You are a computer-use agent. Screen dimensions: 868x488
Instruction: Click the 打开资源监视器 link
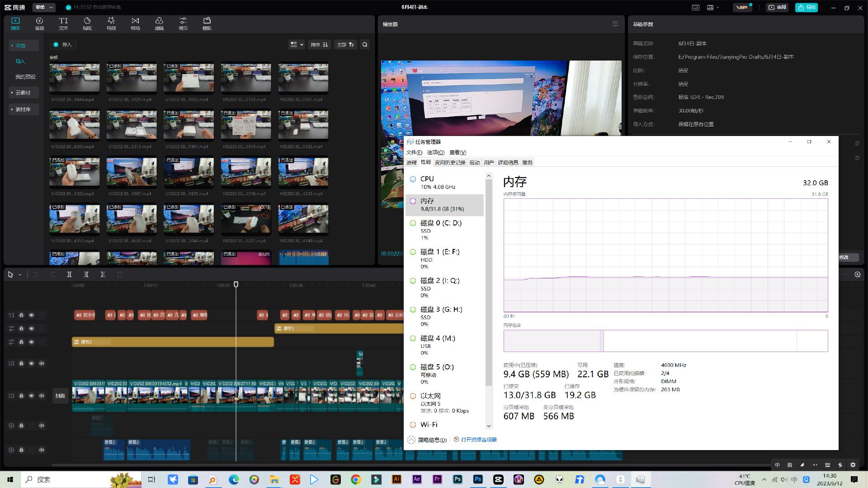[x=478, y=439]
